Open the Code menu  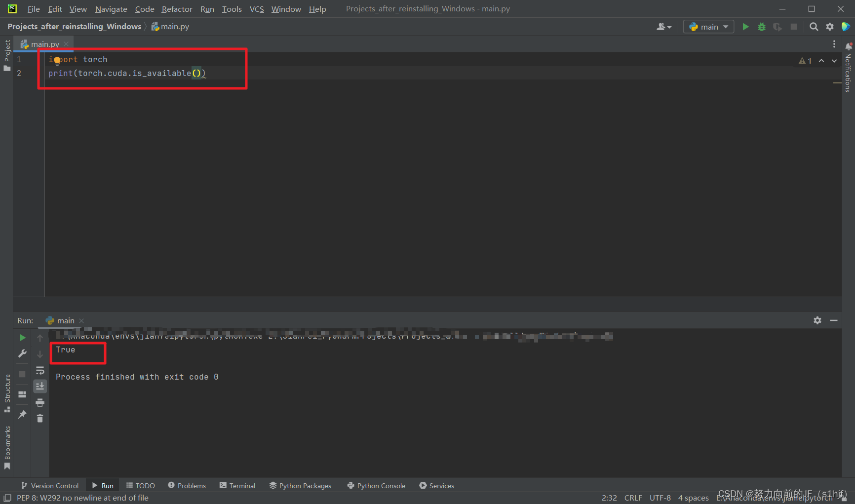(x=145, y=9)
